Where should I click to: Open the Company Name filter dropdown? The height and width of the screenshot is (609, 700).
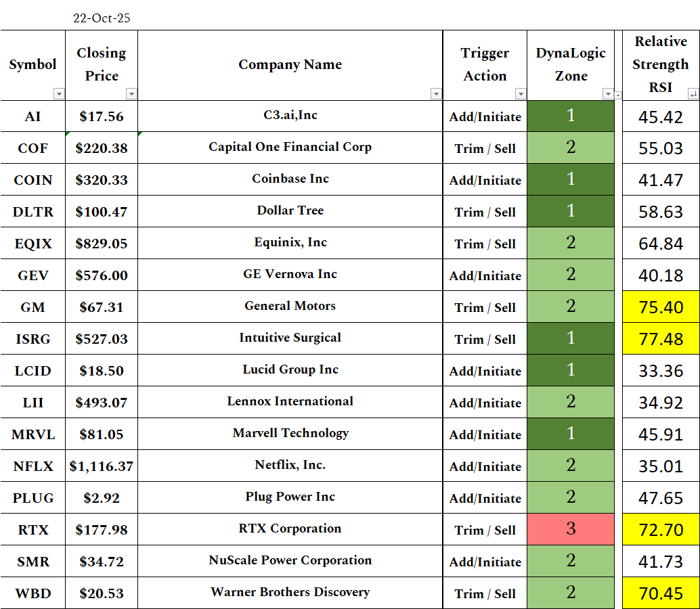click(x=436, y=93)
